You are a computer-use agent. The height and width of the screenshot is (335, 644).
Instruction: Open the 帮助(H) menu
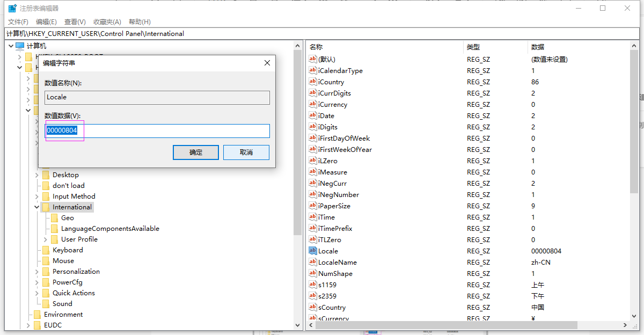tap(140, 21)
